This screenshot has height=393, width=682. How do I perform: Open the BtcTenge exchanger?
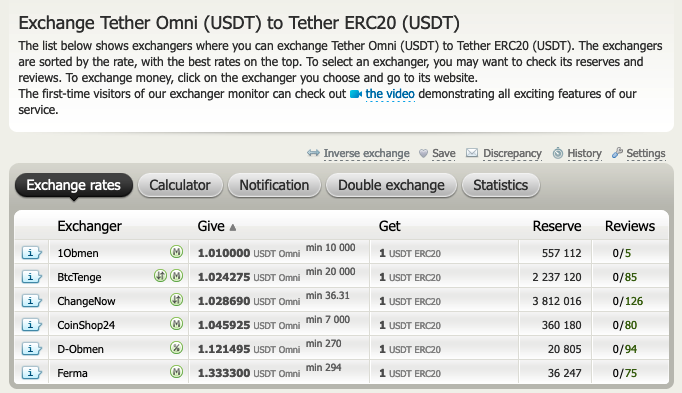tap(79, 277)
